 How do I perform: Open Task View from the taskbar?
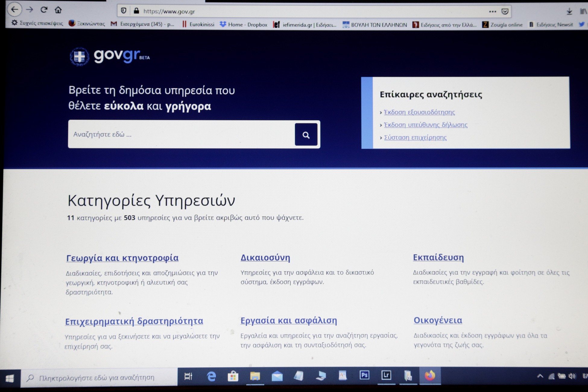tap(188, 376)
